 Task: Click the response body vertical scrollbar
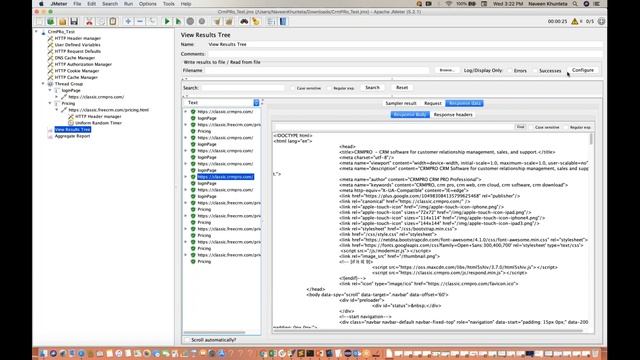pyautogui.click(x=591, y=139)
